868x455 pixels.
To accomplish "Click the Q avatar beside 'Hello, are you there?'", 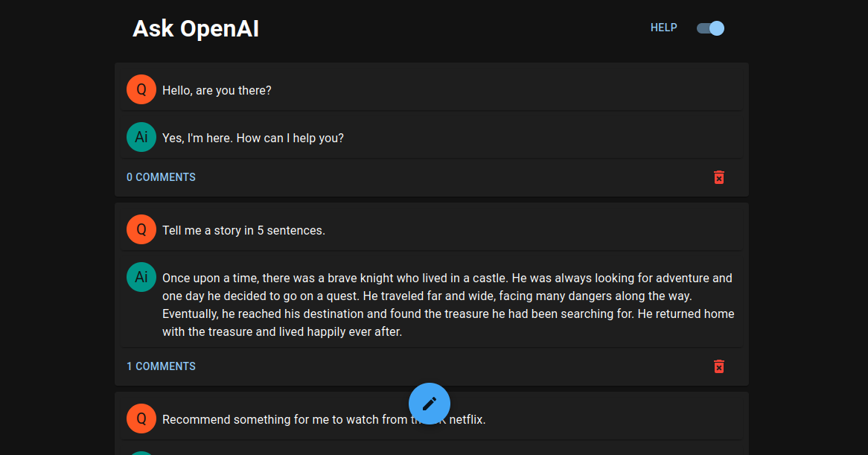I will 141,89.
